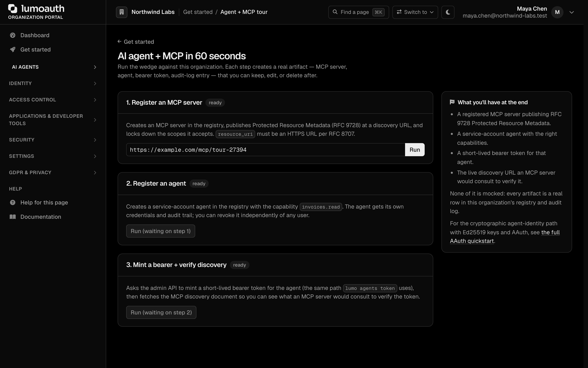This screenshot has height=368, width=588.
Task: Open the Northwind Labs organization building icon
Action: point(121,12)
